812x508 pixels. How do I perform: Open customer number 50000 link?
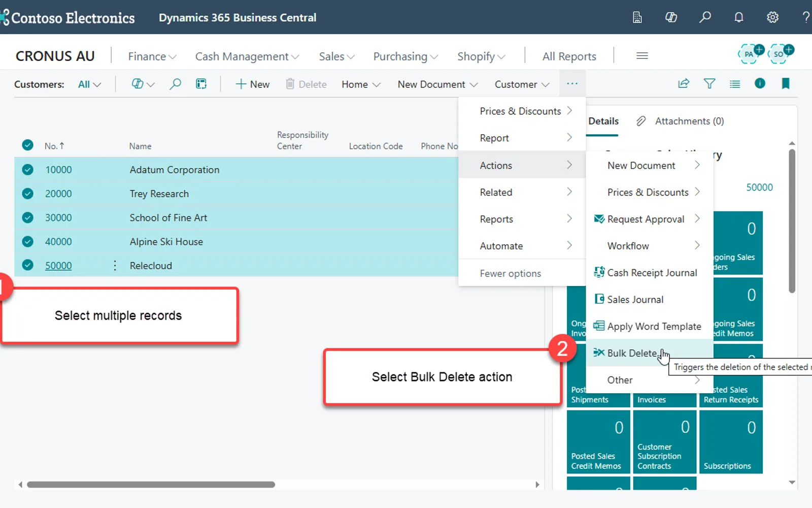pyautogui.click(x=58, y=266)
